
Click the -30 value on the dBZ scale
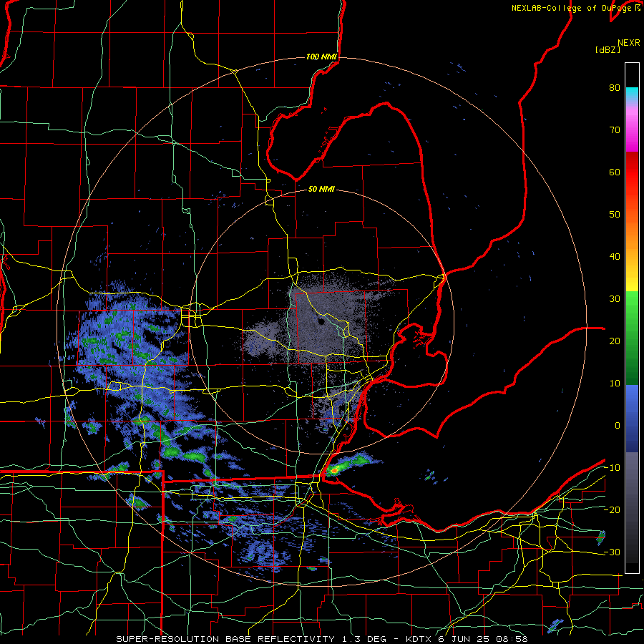[612, 552]
